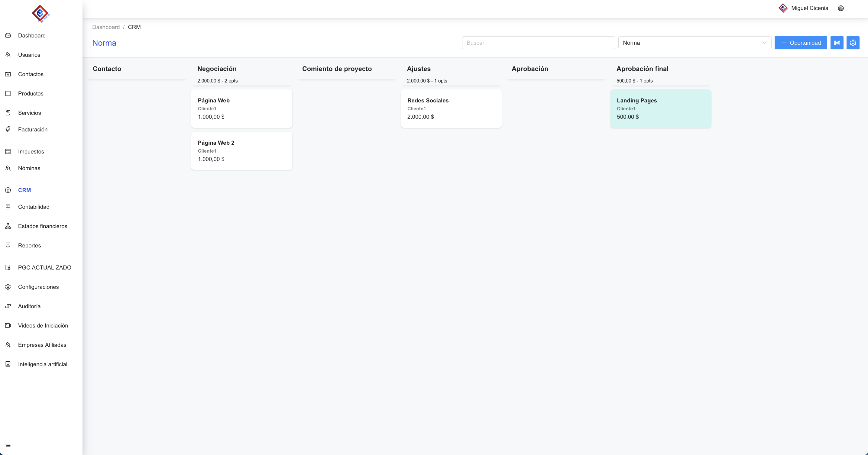The height and width of the screenshot is (455, 868).
Task: Open the Landing Pages opportunity card
Action: point(660,108)
